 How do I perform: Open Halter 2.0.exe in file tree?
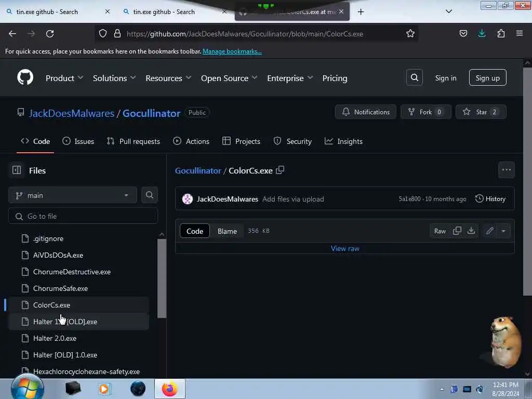[x=55, y=338]
